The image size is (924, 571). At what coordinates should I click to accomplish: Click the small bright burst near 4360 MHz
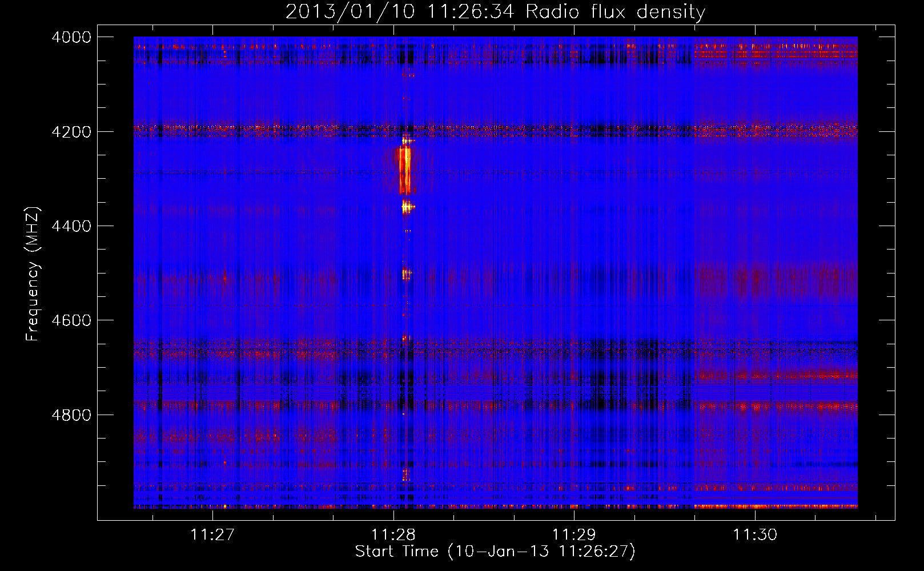click(407, 206)
